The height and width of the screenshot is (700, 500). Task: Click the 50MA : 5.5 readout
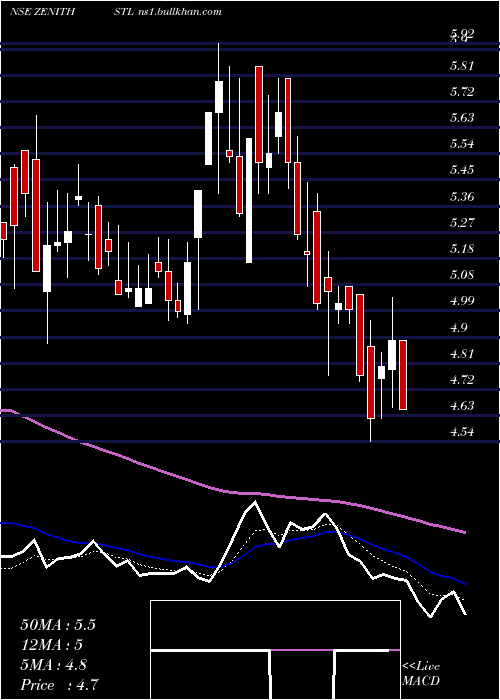pyautogui.click(x=58, y=624)
